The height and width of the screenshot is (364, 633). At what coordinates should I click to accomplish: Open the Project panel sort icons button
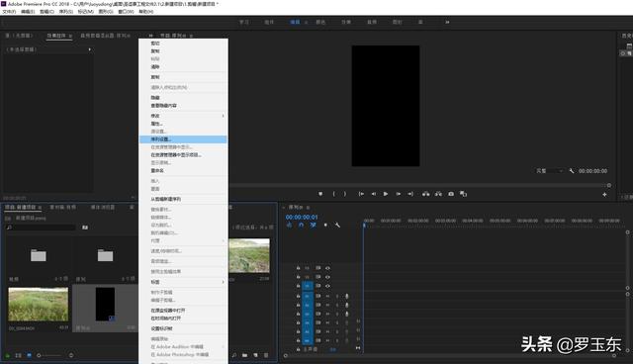click(x=71, y=355)
